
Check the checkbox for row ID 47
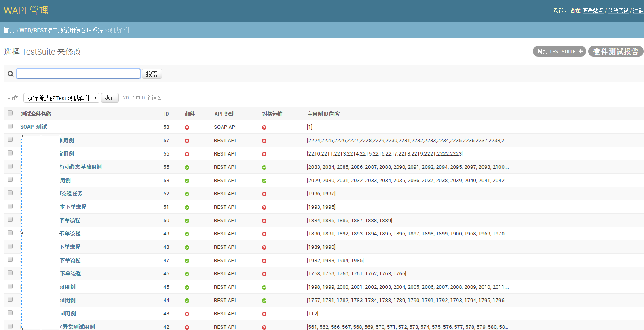click(10, 259)
